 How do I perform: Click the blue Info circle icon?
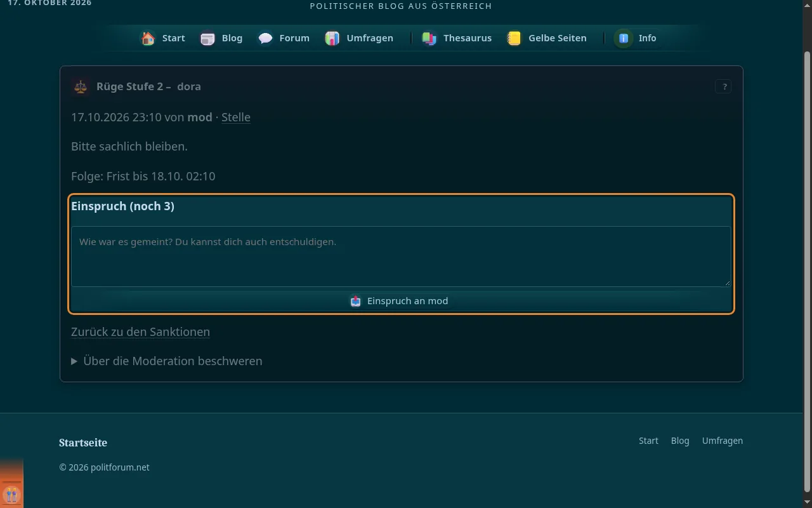(x=624, y=38)
